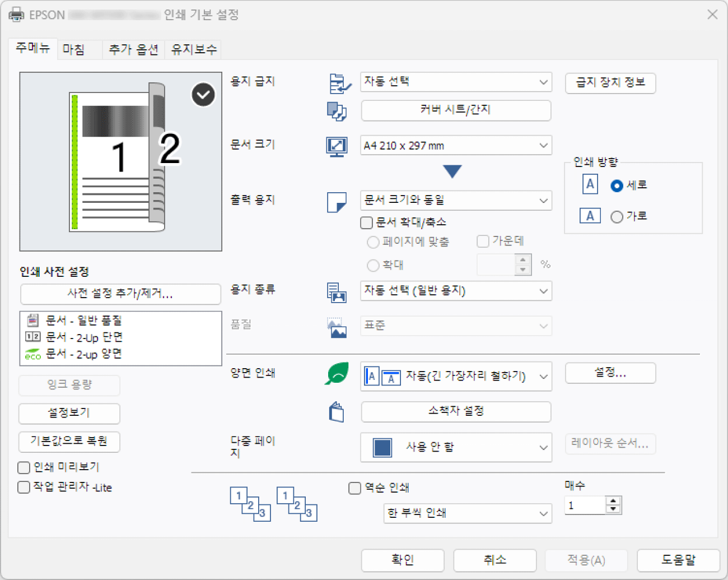Click the green leaf duplex printing icon
Image resolution: width=728 pixels, height=580 pixels.
coord(337,374)
